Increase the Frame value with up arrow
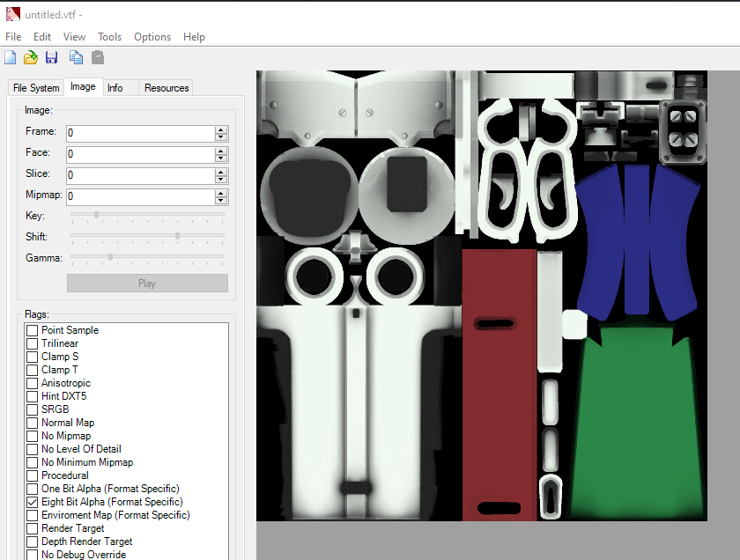 221,129
